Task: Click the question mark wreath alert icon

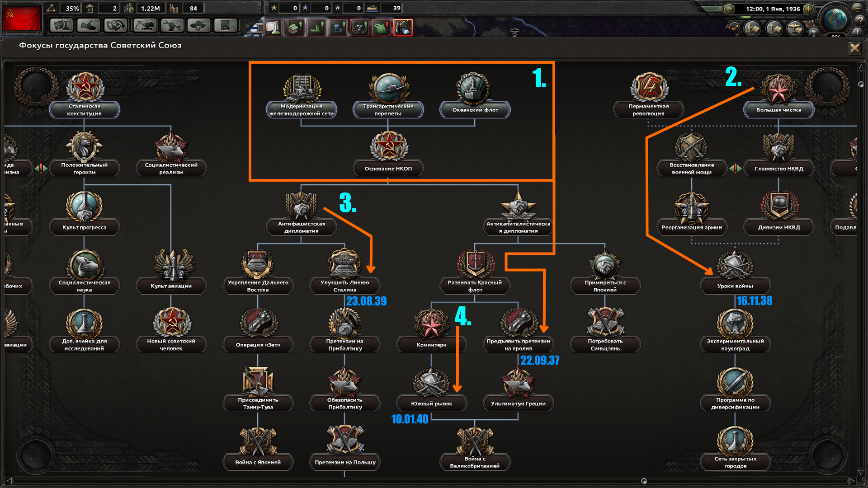Action: [359, 28]
